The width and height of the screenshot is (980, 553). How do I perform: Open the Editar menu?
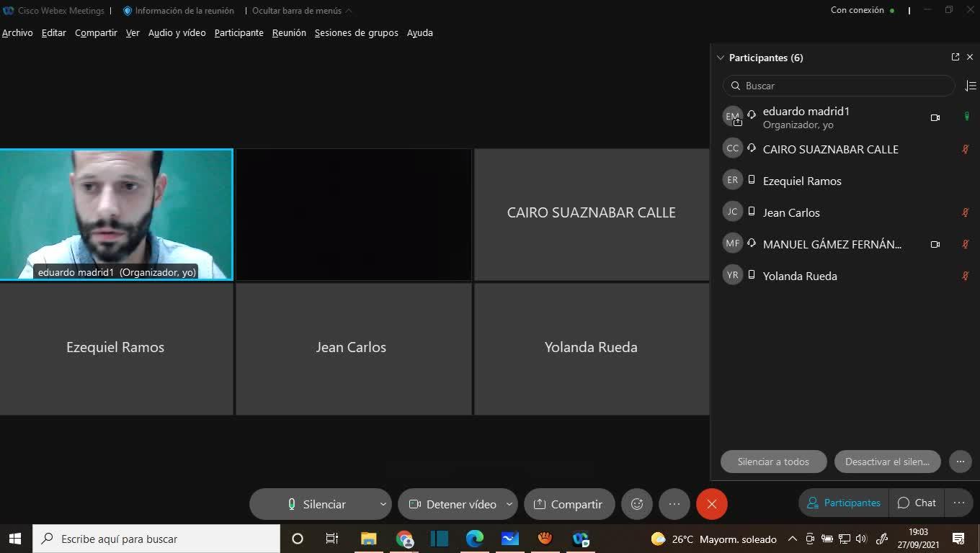click(x=54, y=32)
